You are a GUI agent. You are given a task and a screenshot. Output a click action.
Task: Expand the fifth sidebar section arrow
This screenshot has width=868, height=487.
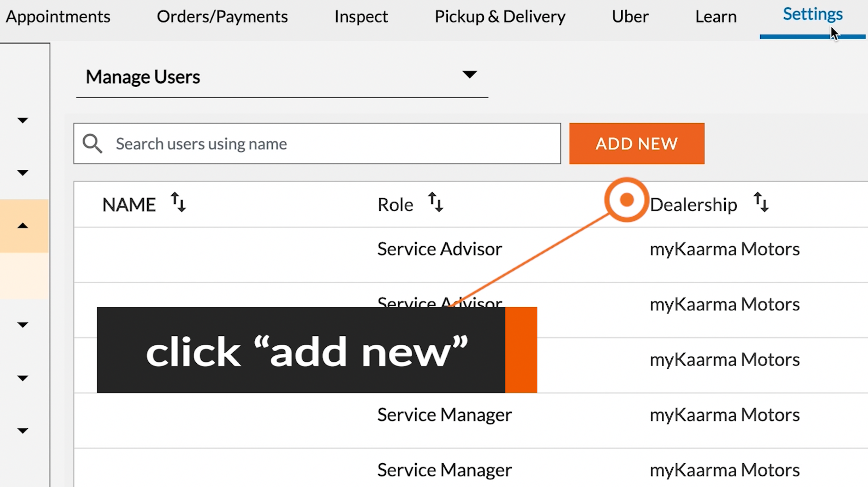coord(23,378)
